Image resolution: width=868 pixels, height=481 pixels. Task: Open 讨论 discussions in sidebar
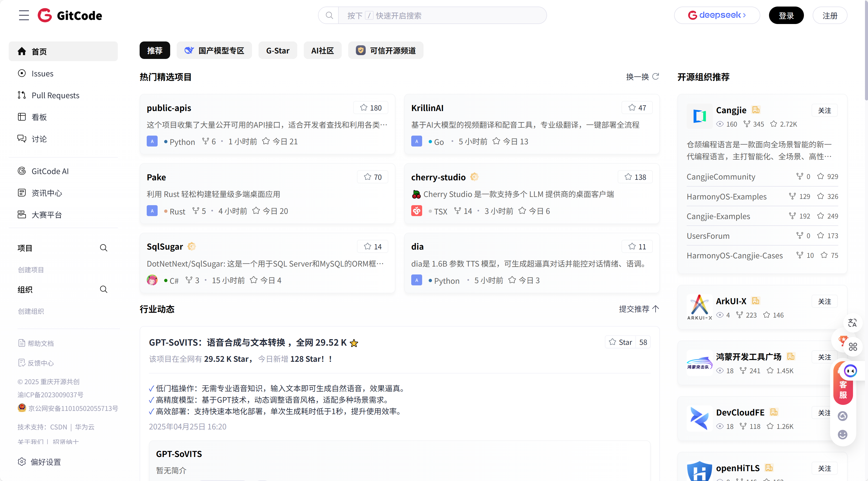[63, 139]
